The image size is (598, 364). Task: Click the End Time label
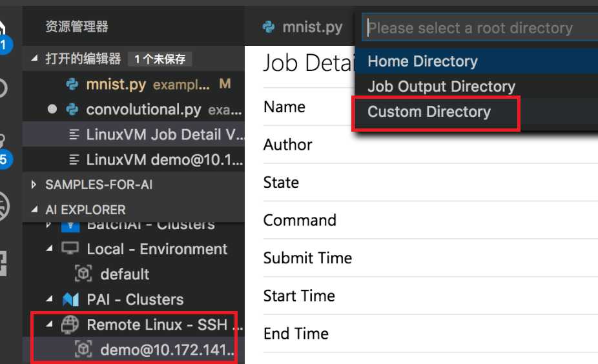coord(296,334)
